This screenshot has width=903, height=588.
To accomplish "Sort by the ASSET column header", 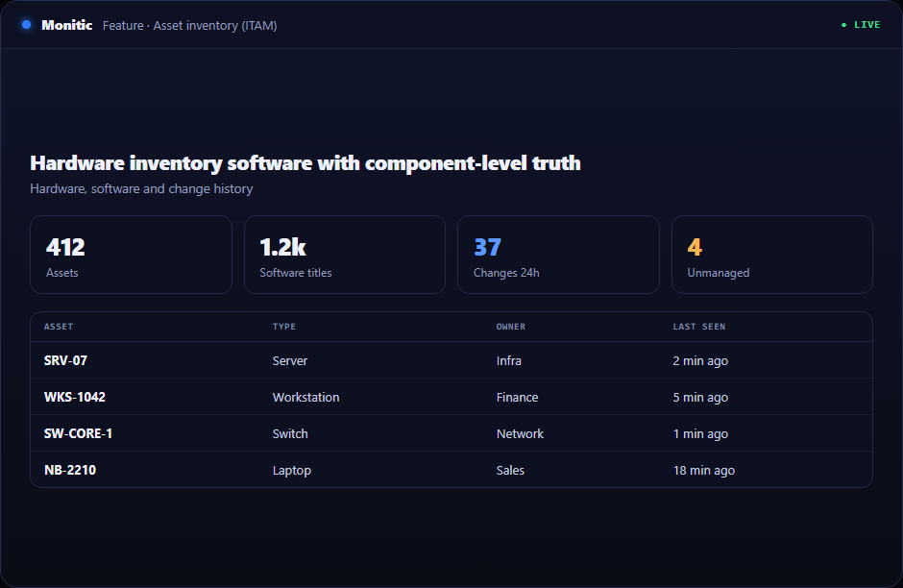I will pyautogui.click(x=59, y=327).
